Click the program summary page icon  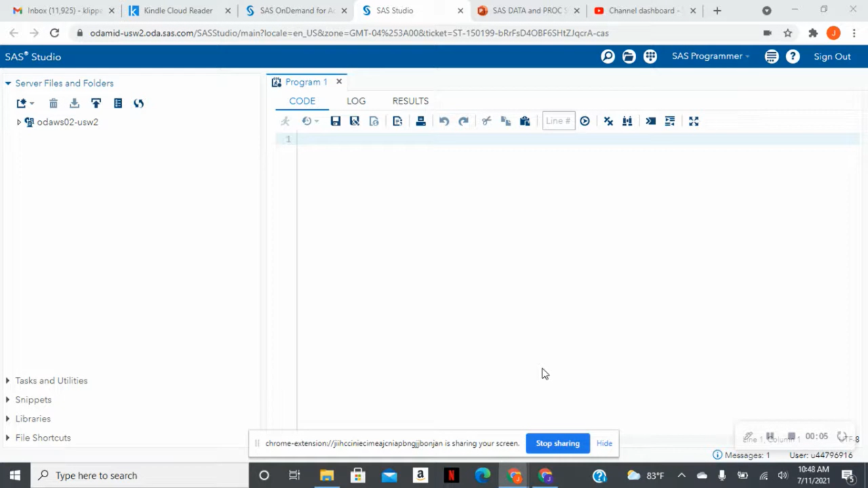pos(397,121)
